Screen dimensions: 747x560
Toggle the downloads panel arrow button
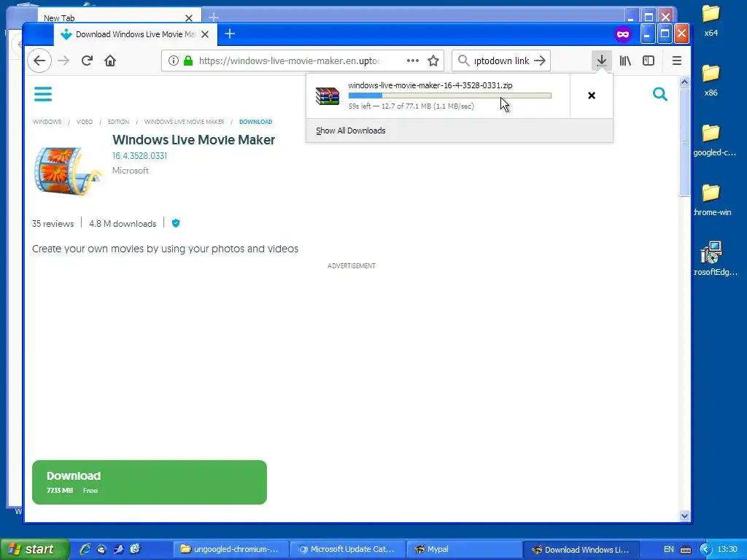pyautogui.click(x=601, y=61)
